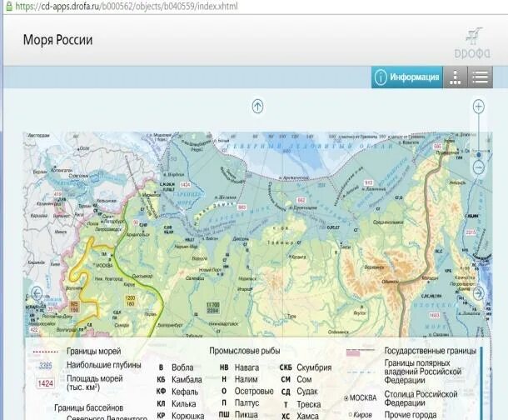
Task: Click the zoom slider handle
Action: pyautogui.click(x=479, y=155)
